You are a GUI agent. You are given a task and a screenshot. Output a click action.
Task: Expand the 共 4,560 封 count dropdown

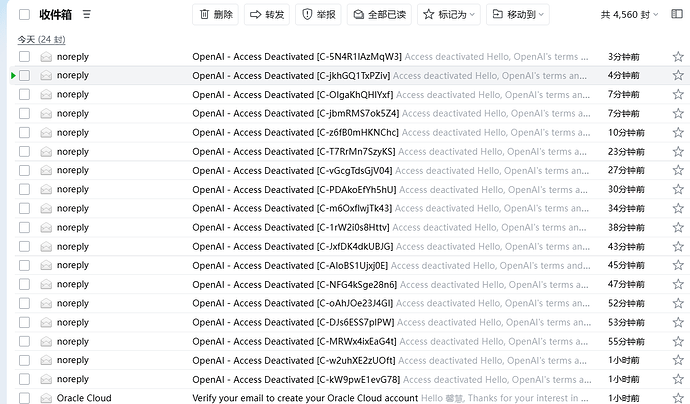629,15
